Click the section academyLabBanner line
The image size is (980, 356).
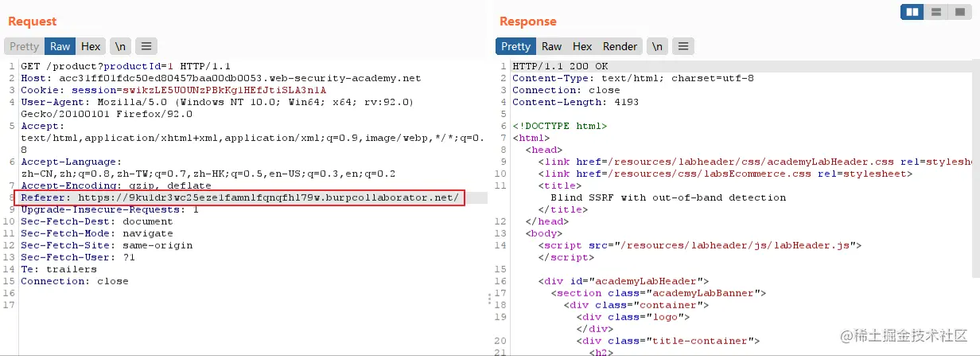click(658, 293)
